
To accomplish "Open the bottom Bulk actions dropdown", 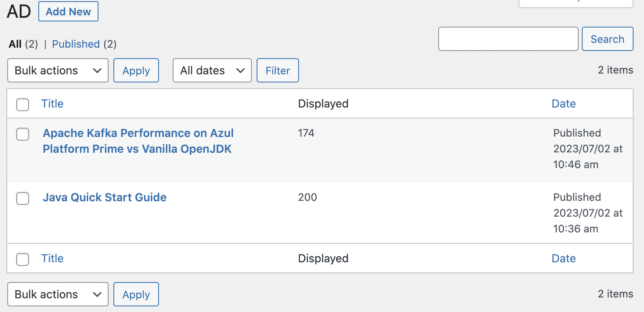I will click(x=58, y=295).
